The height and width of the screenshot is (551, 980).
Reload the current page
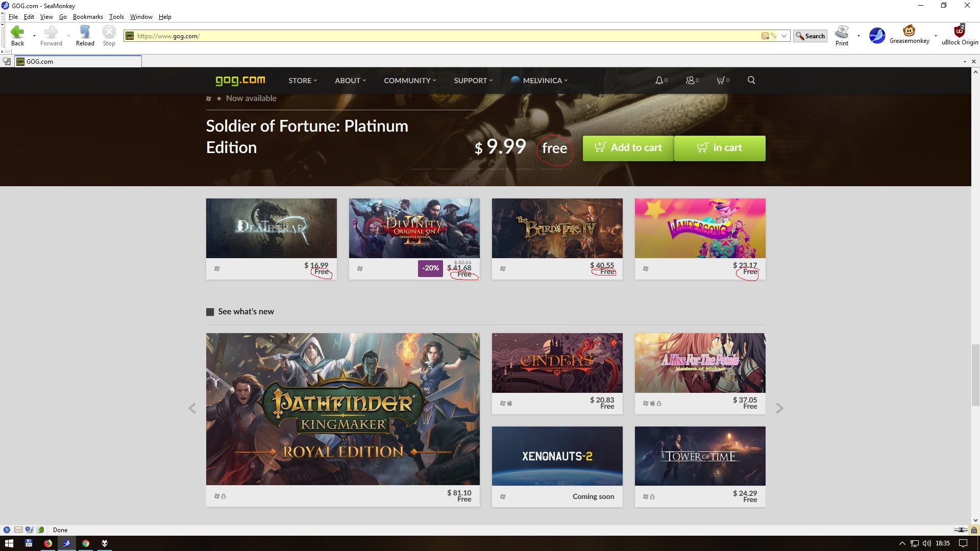(85, 36)
